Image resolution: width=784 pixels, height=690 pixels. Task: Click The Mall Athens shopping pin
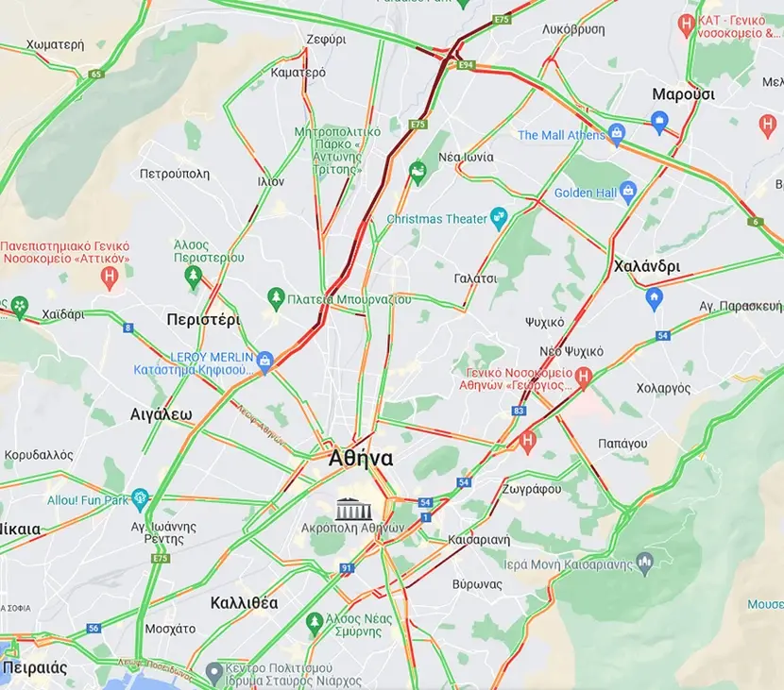[617, 134]
